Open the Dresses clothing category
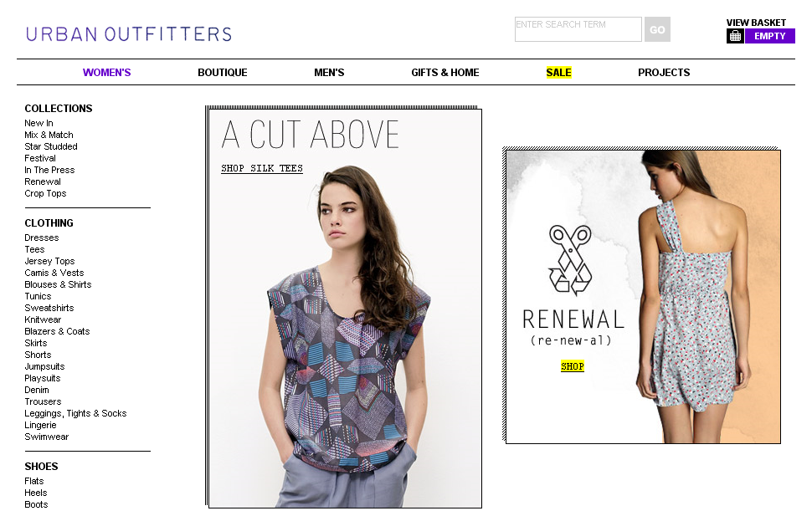The image size is (812, 511). [41, 238]
